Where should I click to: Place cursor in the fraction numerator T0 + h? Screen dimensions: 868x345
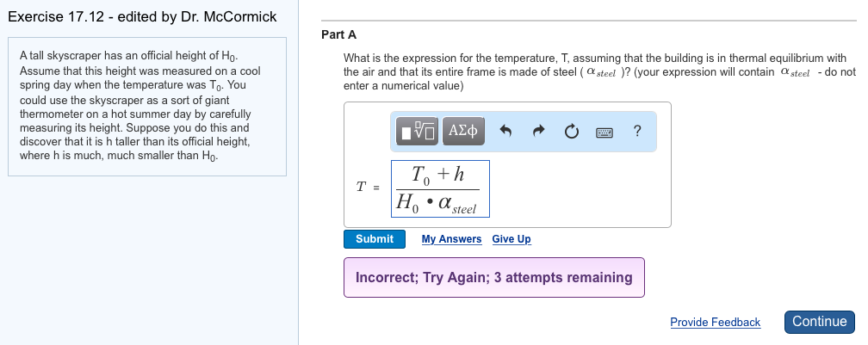pyautogui.click(x=438, y=175)
